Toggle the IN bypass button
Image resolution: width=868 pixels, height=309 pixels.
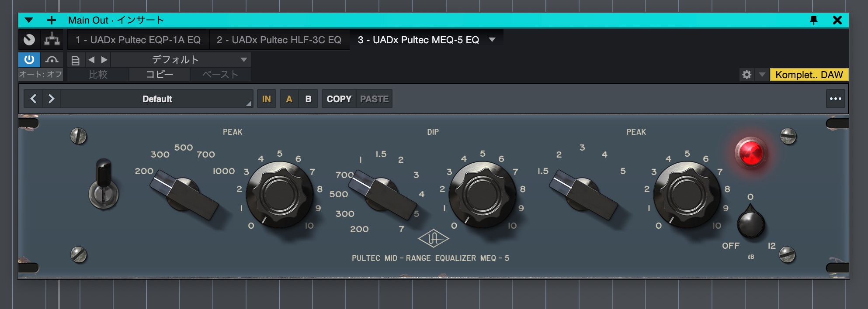[x=266, y=99]
